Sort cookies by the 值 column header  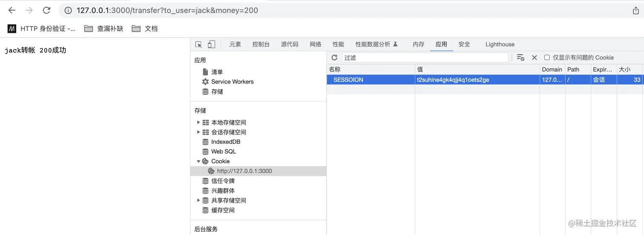[x=477, y=70]
